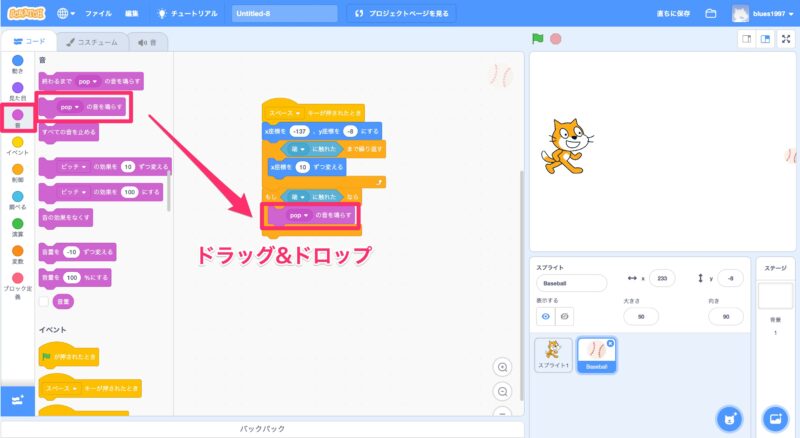This screenshot has width=800, height=438.
Task: Open the ファイル menu
Action: [x=98, y=14]
